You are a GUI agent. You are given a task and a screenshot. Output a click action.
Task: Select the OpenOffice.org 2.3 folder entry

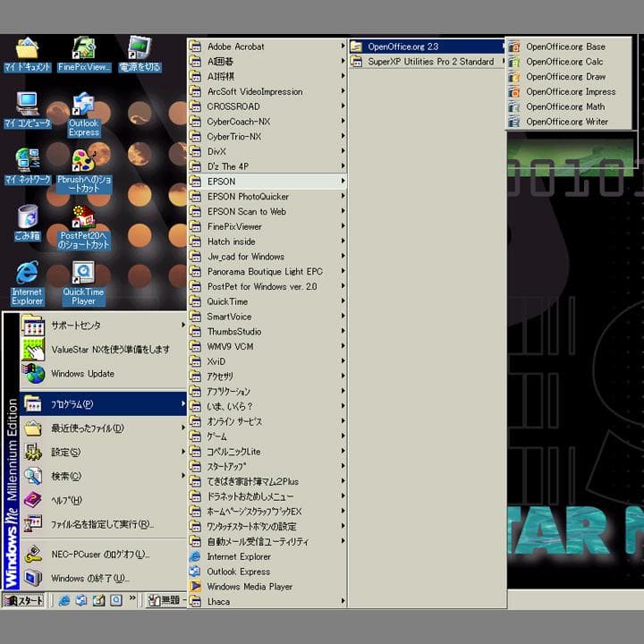click(427, 47)
